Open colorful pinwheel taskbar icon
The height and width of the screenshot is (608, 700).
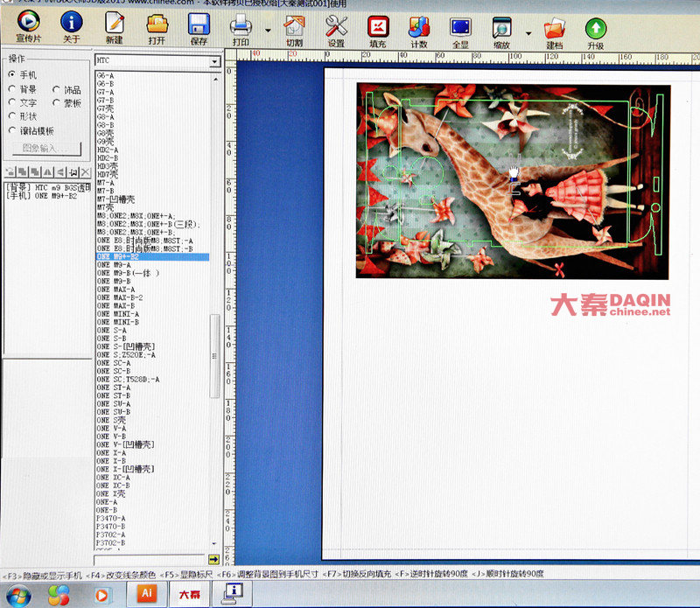[x=59, y=595]
